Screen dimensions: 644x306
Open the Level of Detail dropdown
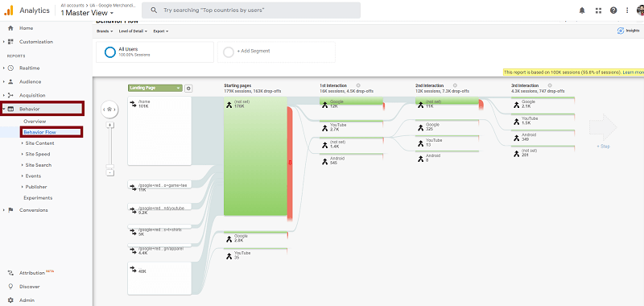(x=134, y=31)
